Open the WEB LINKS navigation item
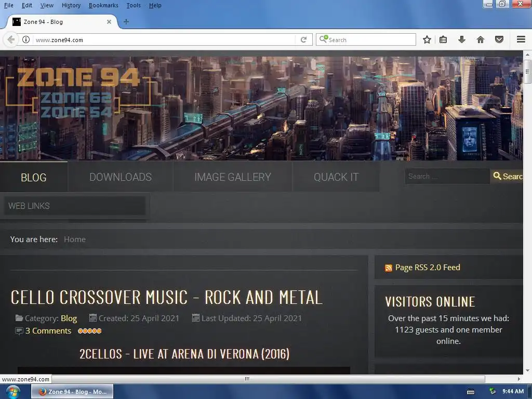This screenshot has width=532, height=399. click(75, 206)
